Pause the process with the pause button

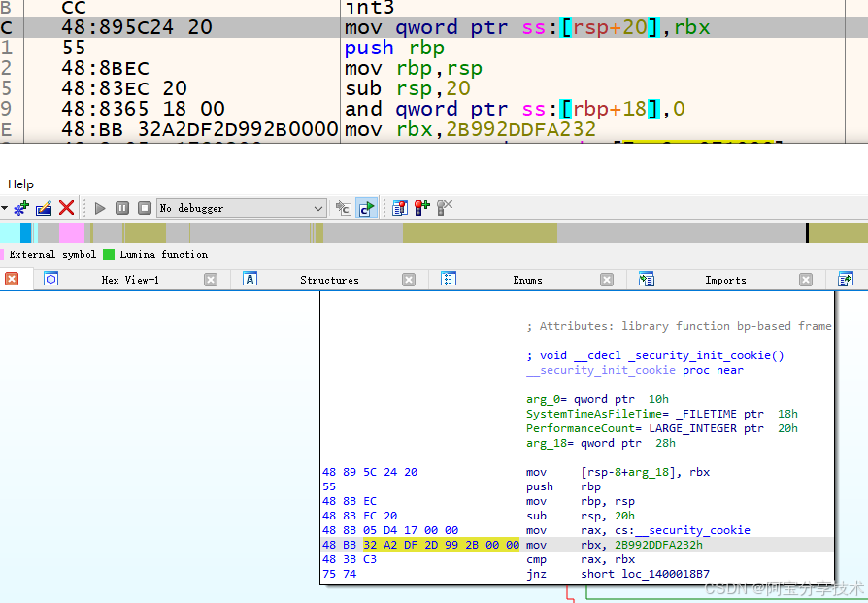tap(122, 208)
